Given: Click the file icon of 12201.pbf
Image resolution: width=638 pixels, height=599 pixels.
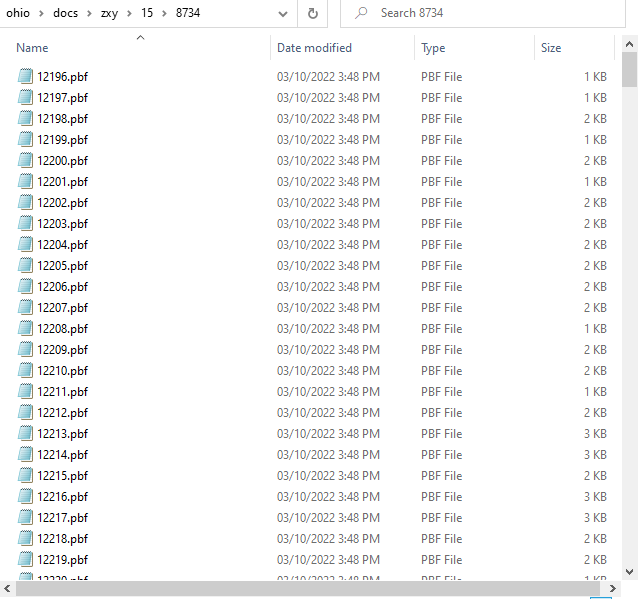Looking at the screenshot, I should [25, 181].
